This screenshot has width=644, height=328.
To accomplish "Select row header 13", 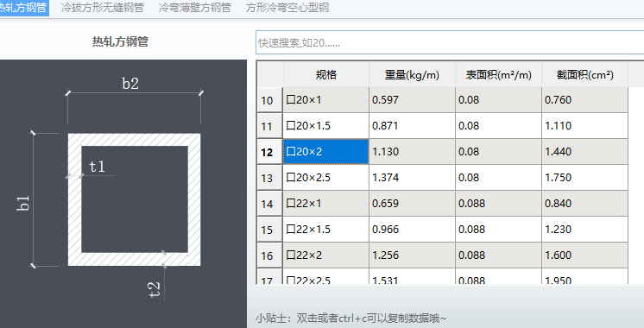I will [x=269, y=177].
